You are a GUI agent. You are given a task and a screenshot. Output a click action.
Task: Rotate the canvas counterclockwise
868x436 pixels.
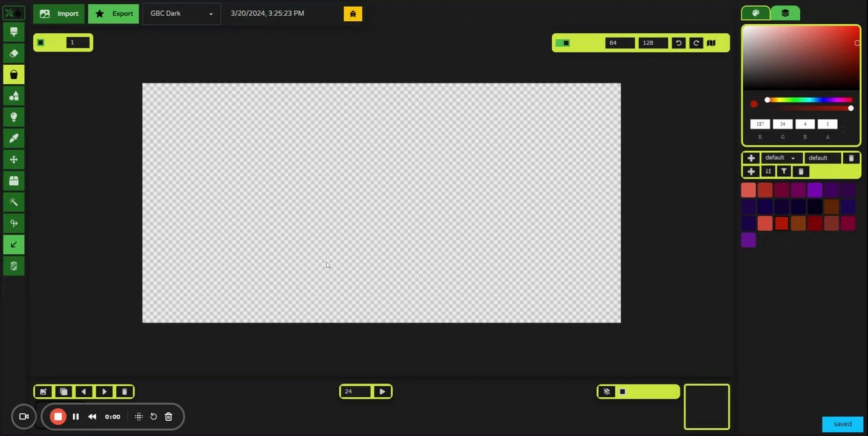pos(678,42)
